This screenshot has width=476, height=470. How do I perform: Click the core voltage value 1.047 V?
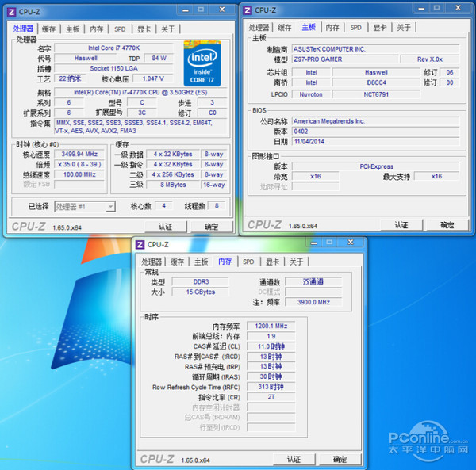153,78
